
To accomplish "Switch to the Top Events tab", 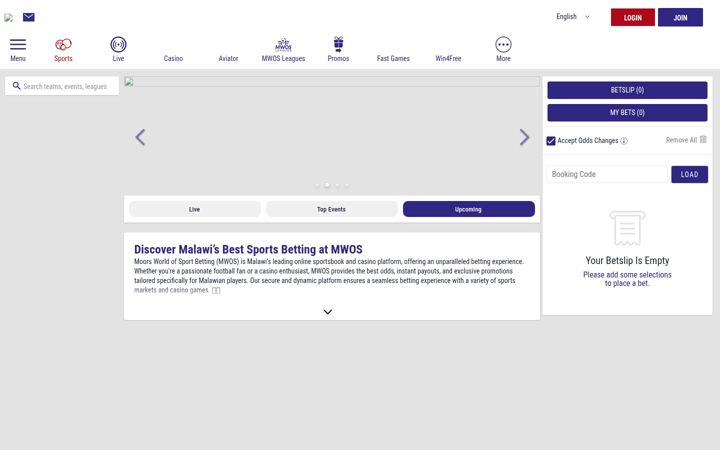I will pyautogui.click(x=332, y=209).
